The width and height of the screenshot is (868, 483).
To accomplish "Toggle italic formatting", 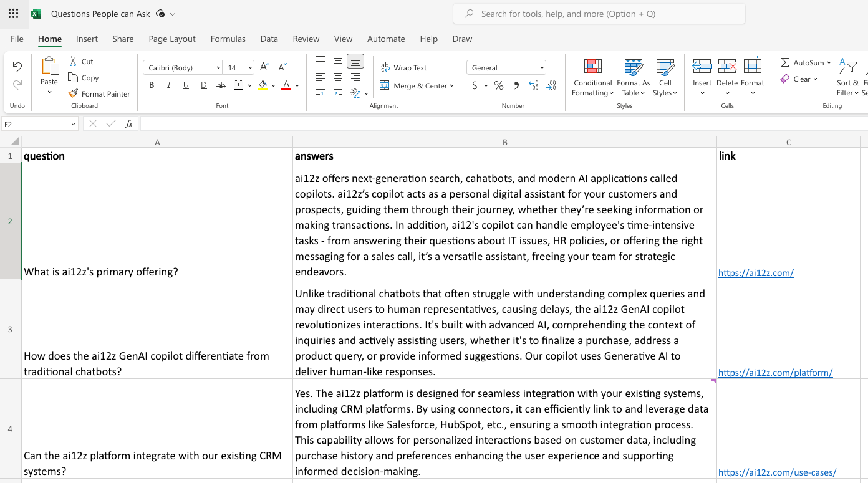I will tap(168, 85).
